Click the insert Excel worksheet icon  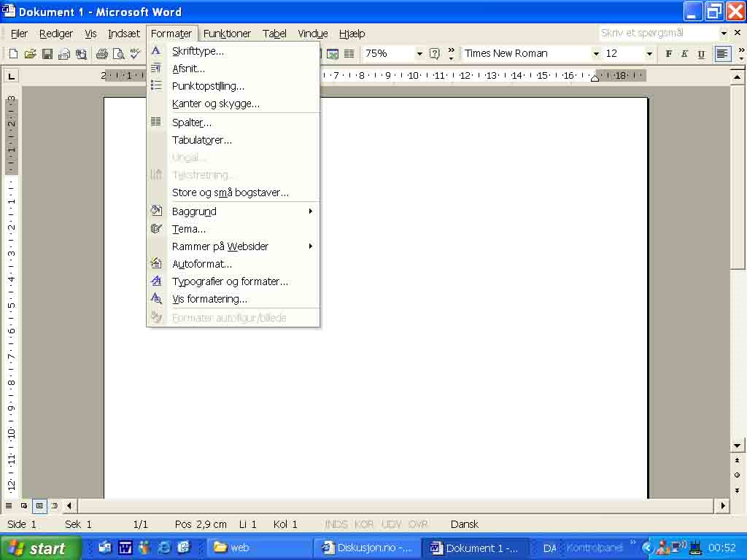point(333,54)
